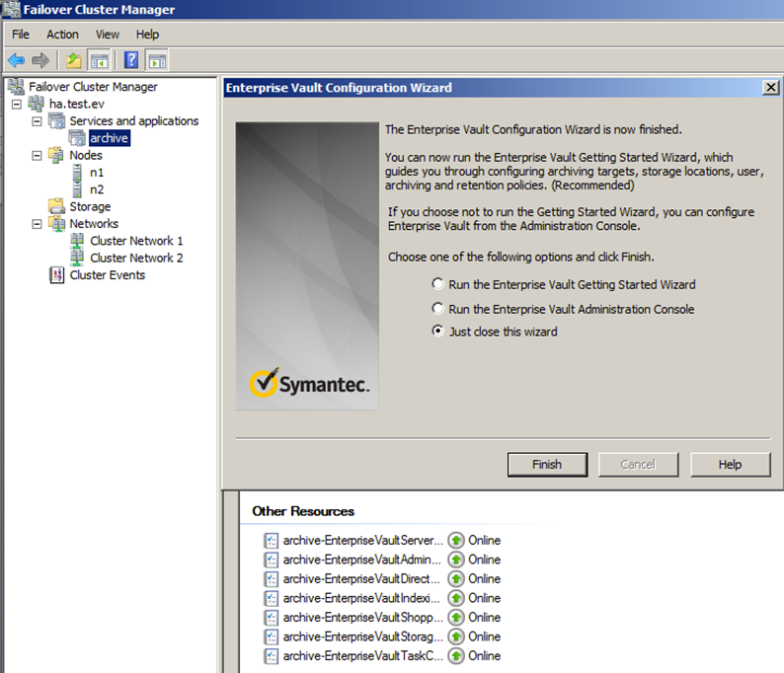Image resolution: width=784 pixels, height=673 pixels.
Task: Select the archive tree item label
Action: coord(109,138)
